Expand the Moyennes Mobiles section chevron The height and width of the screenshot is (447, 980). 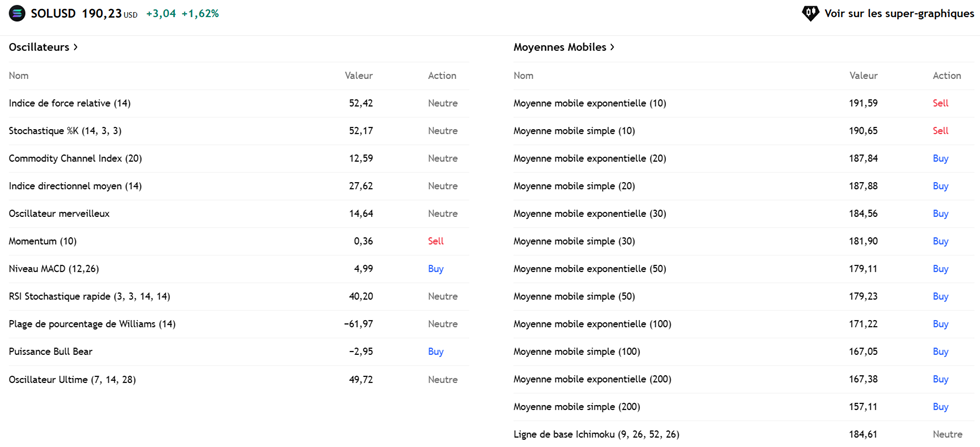coord(613,47)
